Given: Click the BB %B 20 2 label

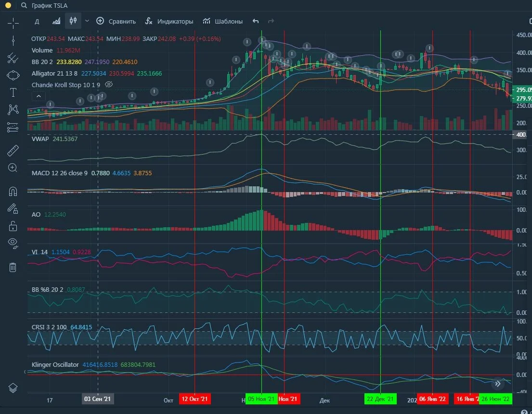Looking at the screenshot, I should [x=47, y=290].
